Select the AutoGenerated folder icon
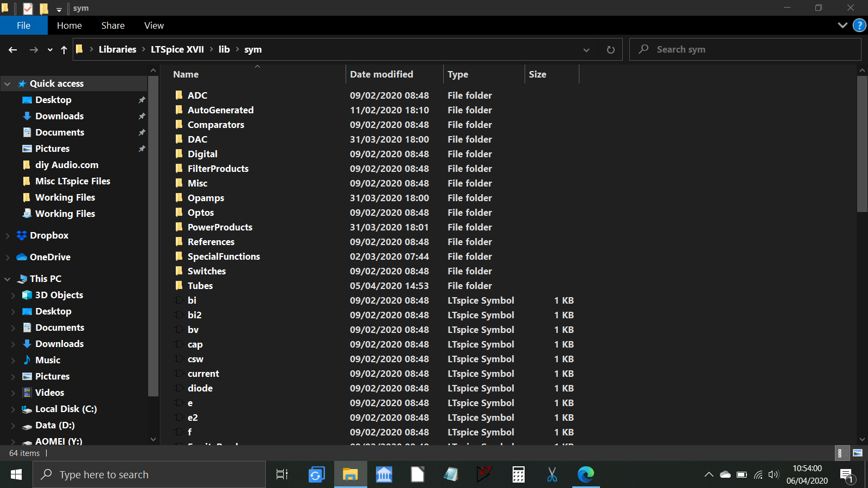Image resolution: width=868 pixels, height=488 pixels. coord(179,110)
